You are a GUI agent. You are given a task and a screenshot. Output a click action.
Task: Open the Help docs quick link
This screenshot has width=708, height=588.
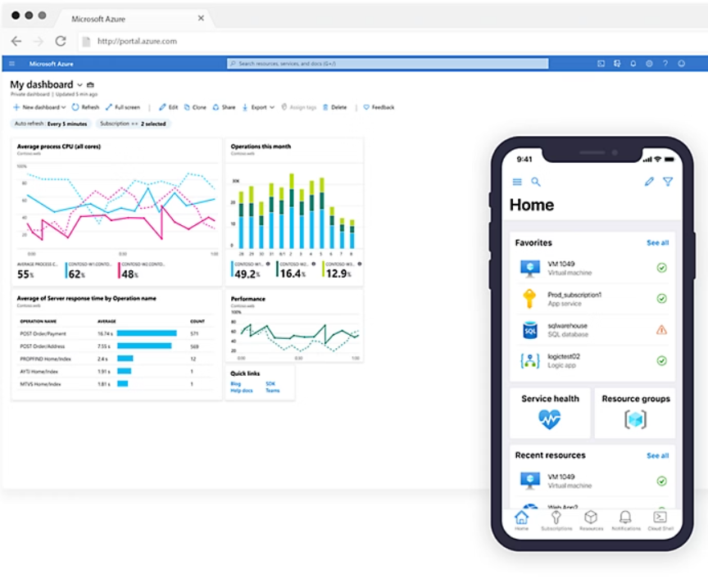click(x=242, y=391)
